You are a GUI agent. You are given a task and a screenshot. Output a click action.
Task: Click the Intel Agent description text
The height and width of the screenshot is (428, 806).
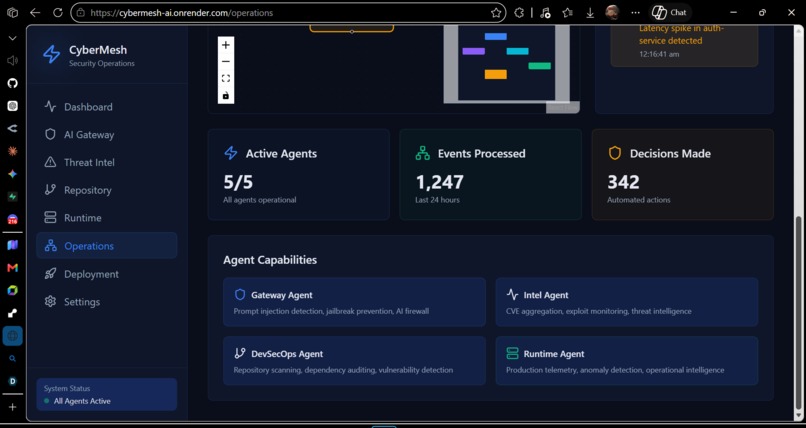[x=598, y=311]
